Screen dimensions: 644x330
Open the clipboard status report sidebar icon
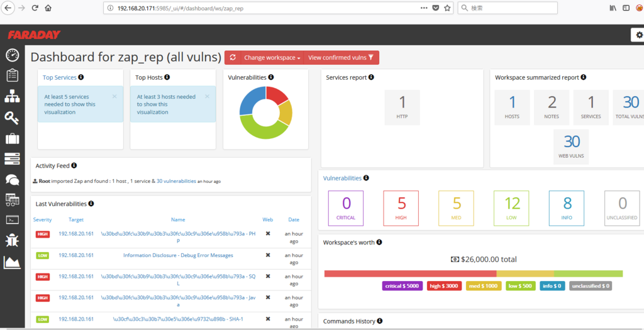13,75
